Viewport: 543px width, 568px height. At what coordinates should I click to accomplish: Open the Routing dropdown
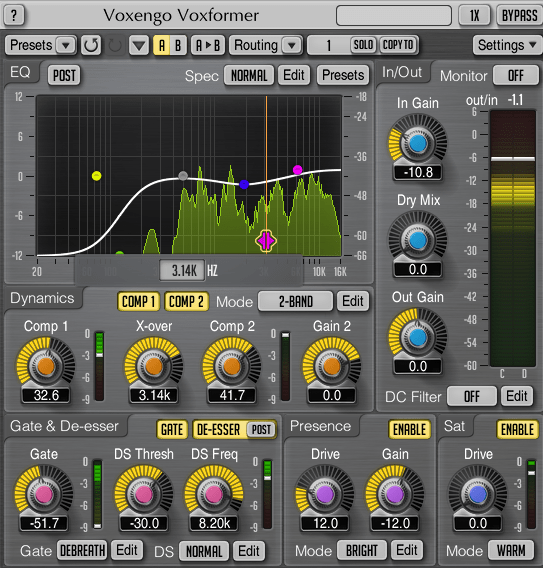(266, 46)
